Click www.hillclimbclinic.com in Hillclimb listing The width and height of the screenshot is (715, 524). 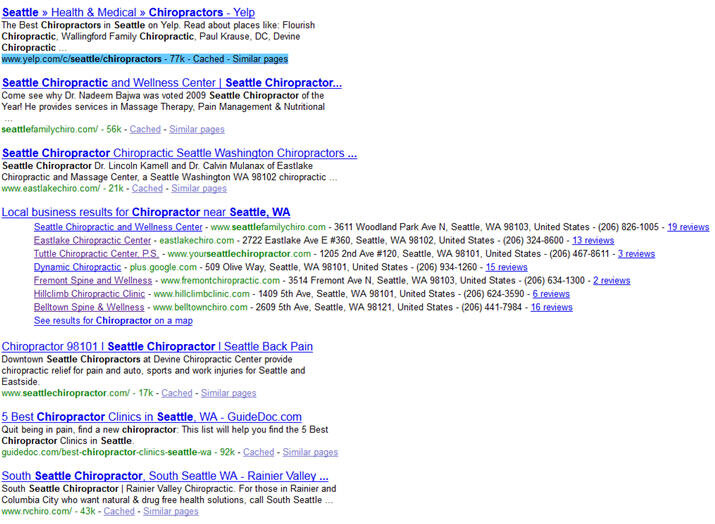(x=202, y=294)
